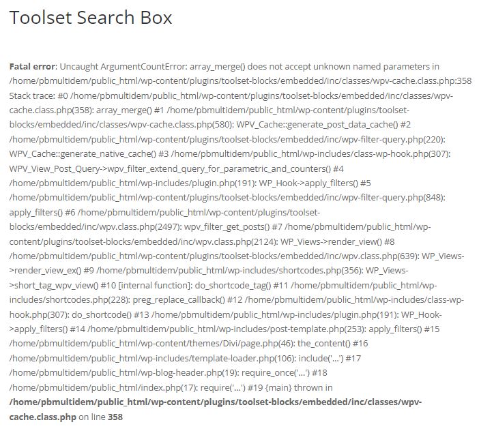Click preg_replace_callback() #12 text
The height and width of the screenshot is (448, 494).
(x=188, y=300)
